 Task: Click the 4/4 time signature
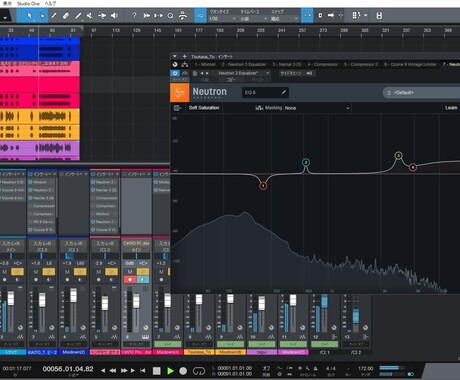331,368
